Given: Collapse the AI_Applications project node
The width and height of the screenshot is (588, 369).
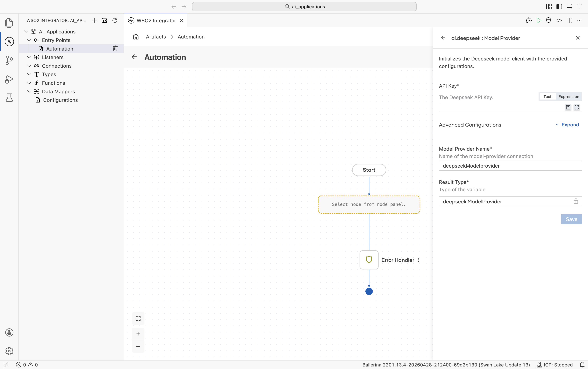Looking at the screenshot, I should point(26,31).
